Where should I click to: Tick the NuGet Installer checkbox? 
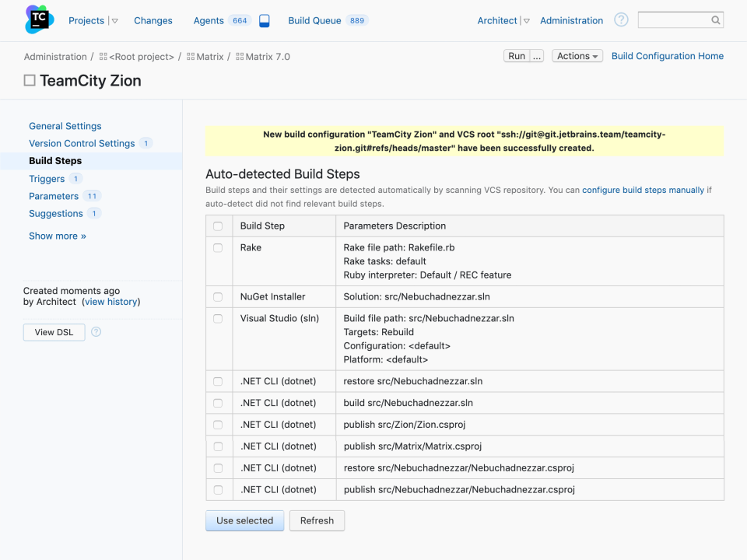(x=218, y=297)
